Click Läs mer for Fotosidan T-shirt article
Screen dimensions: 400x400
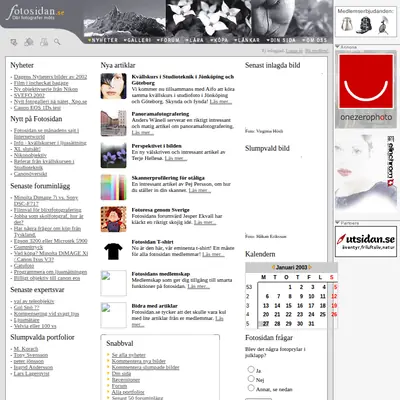[213, 254]
